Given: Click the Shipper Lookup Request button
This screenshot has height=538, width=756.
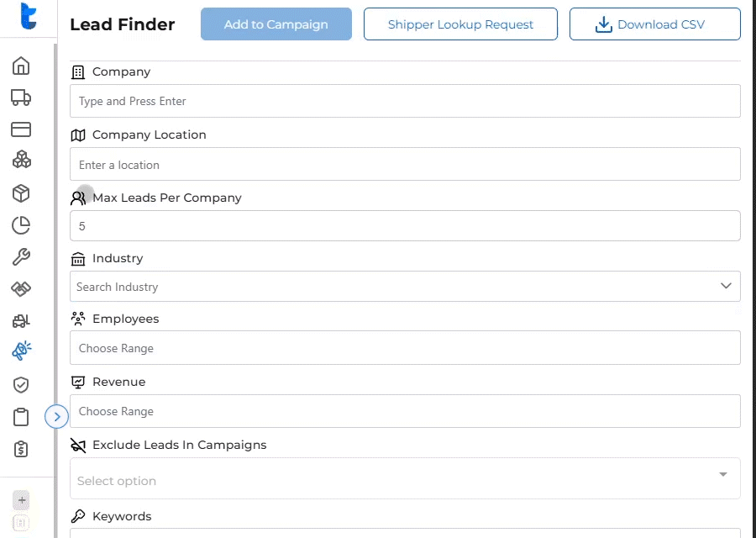Looking at the screenshot, I should 460,24.
